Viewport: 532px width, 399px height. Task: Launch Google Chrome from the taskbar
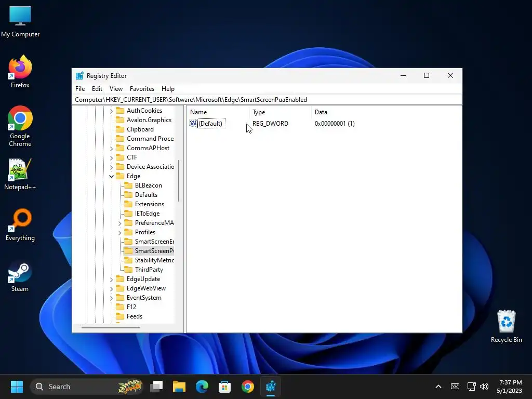click(x=248, y=387)
